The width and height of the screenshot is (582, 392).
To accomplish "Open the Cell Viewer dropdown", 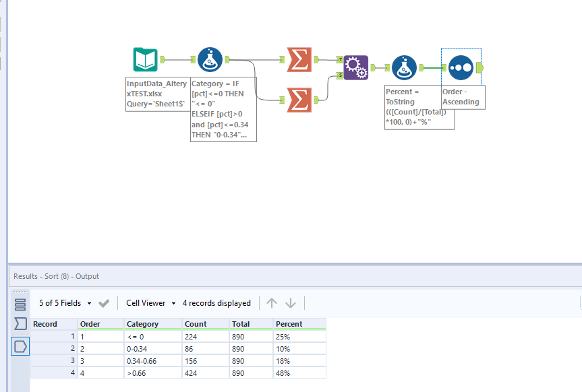I will (x=150, y=303).
